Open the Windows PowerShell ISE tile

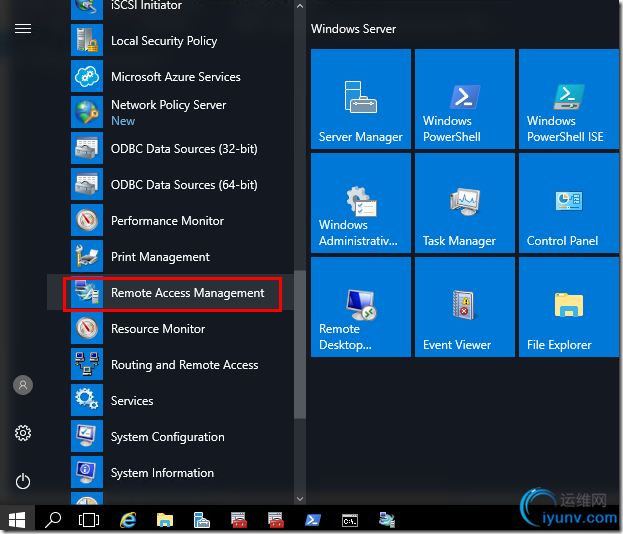point(569,99)
